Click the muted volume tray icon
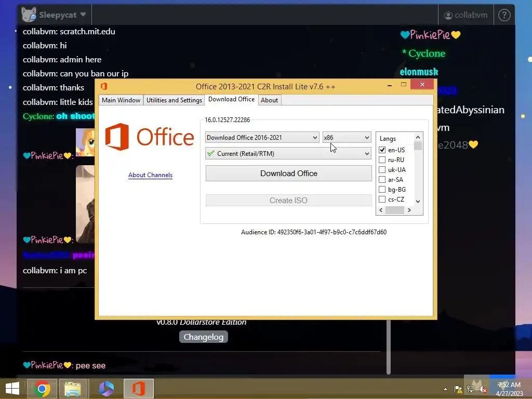Screen dimensions: 532x399 pos(483,389)
